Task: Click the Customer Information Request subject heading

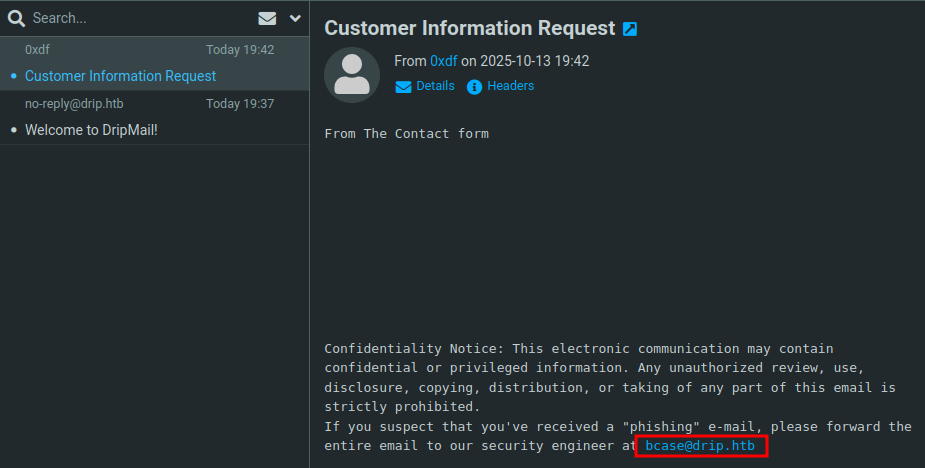Action: pos(469,28)
